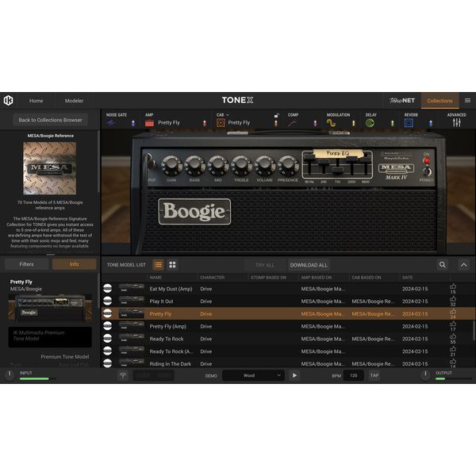Sort by the Name column header
The height and width of the screenshot is (476, 476).
click(155, 278)
